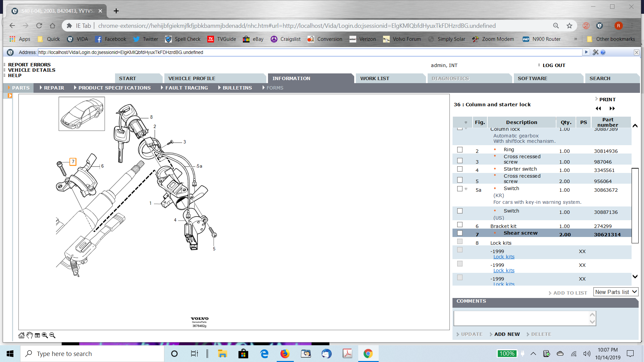Check the Starter switch checkbox
This screenshot has width=644, height=362.
point(460,169)
